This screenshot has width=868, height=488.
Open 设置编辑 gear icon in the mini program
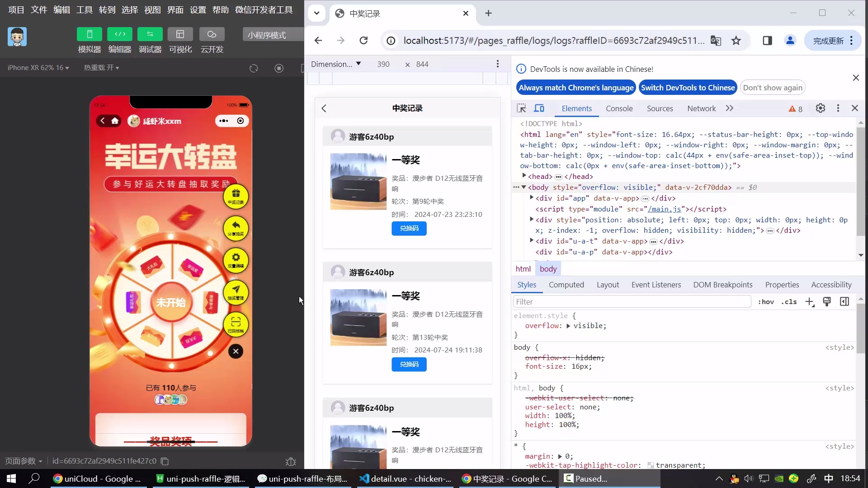(x=236, y=261)
